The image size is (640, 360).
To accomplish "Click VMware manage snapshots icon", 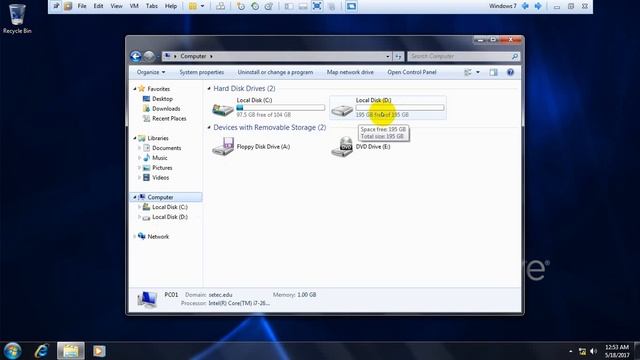I will [269, 6].
